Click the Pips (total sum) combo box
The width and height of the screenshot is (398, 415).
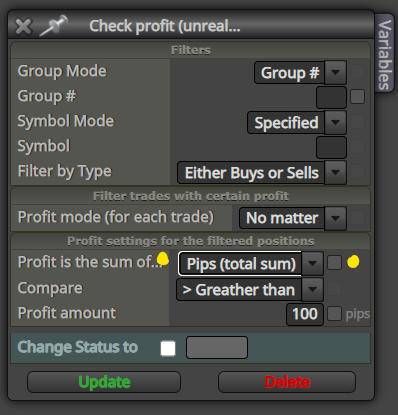tap(240, 263)
